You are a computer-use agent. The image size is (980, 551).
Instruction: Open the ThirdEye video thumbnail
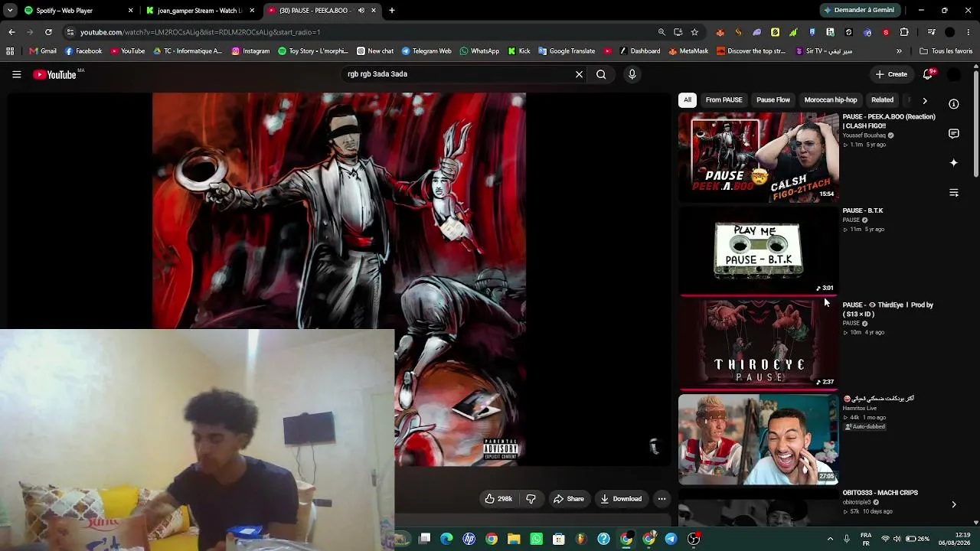click(759, 344)
